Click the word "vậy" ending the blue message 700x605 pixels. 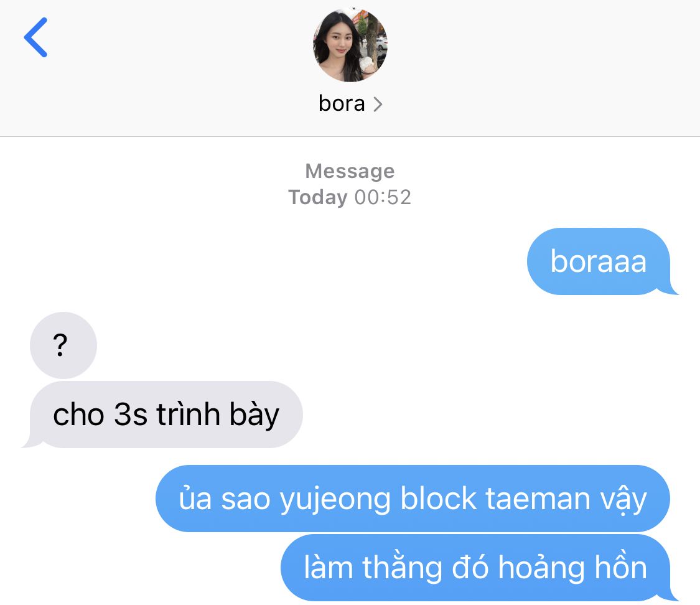pyautogui.click(x=623, y=500)
